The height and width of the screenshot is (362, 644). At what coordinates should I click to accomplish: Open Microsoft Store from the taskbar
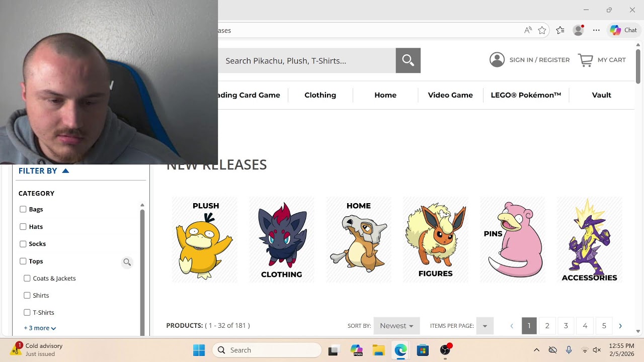[423, 350]
